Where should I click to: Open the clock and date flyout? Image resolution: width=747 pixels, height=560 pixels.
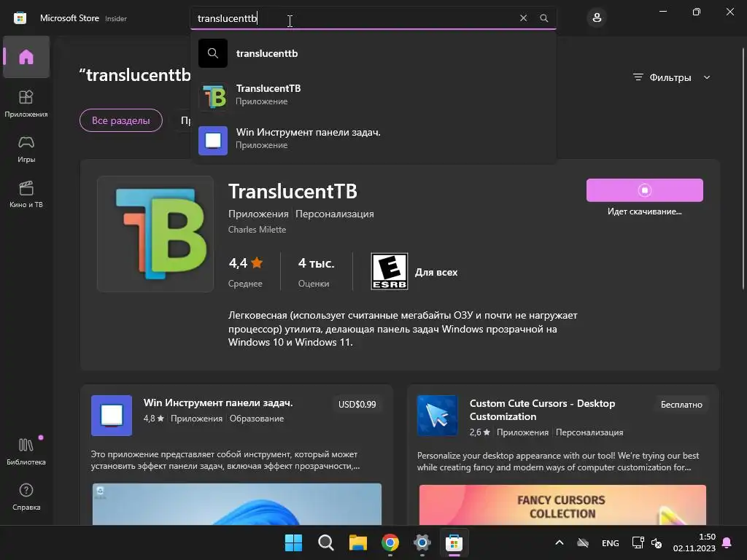tap(694, 542)
